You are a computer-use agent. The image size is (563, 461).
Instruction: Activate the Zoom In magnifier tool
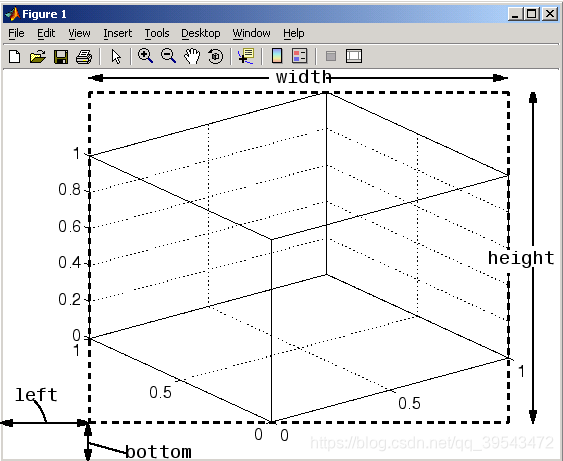(x=145, y=56)
